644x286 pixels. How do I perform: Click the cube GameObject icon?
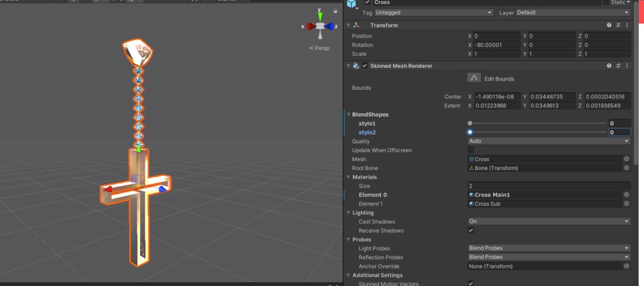click(x=352, y=3)
